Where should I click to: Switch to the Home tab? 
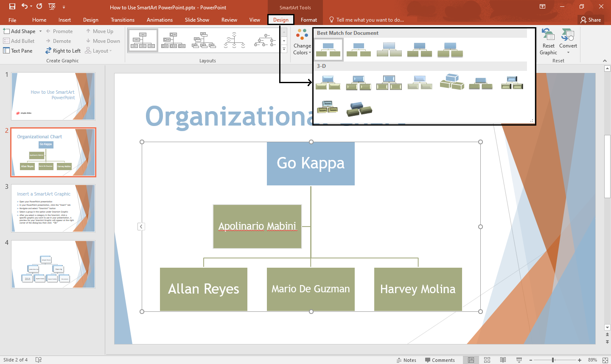click(x=39, y=20)
